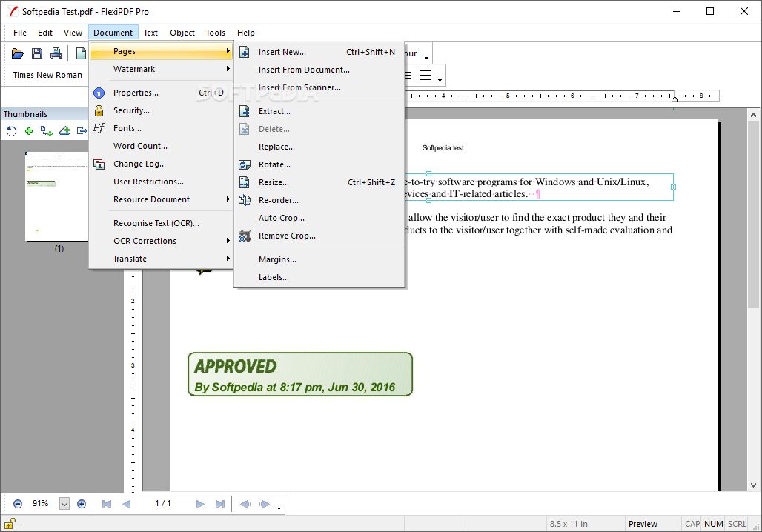This screenshot has width=762, height=532.
Task: Choose Resize pages entry
Action: tap(319, 182)
